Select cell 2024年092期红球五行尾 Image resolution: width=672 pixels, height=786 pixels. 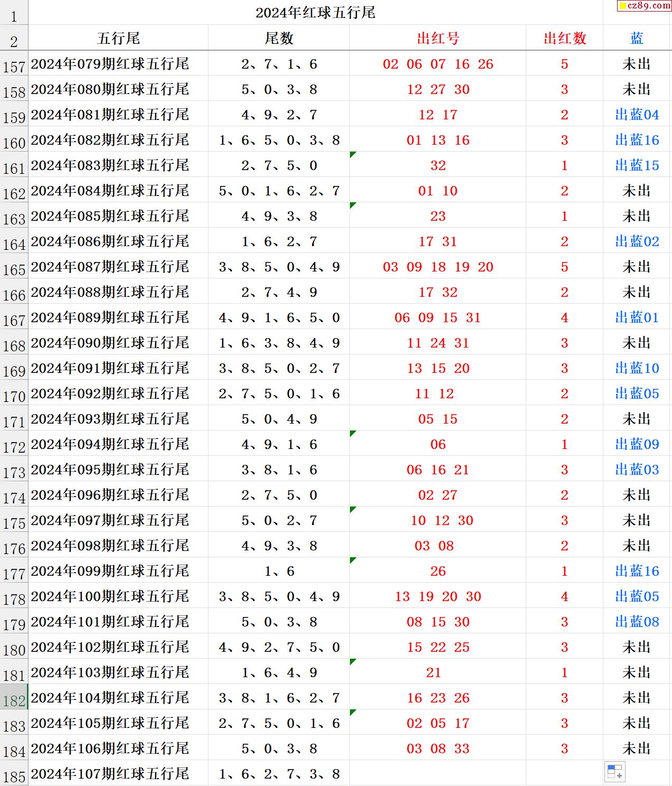[x=118, y=394]
